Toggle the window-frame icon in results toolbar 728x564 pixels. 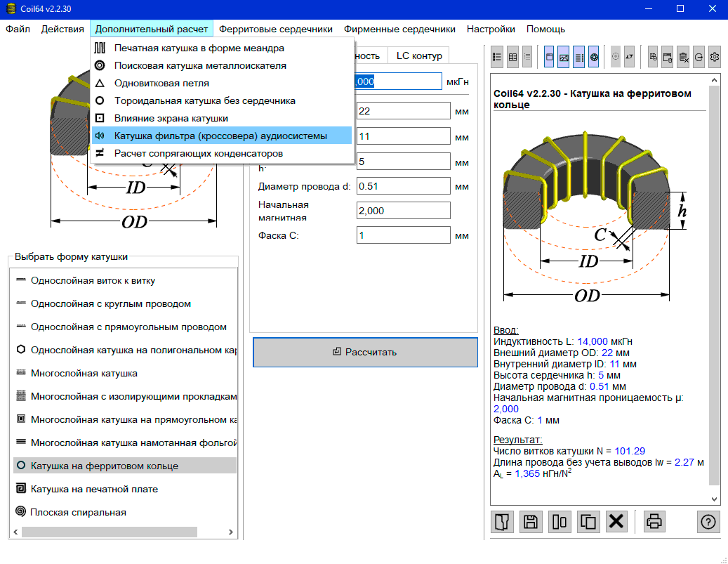tap(549, 57)
